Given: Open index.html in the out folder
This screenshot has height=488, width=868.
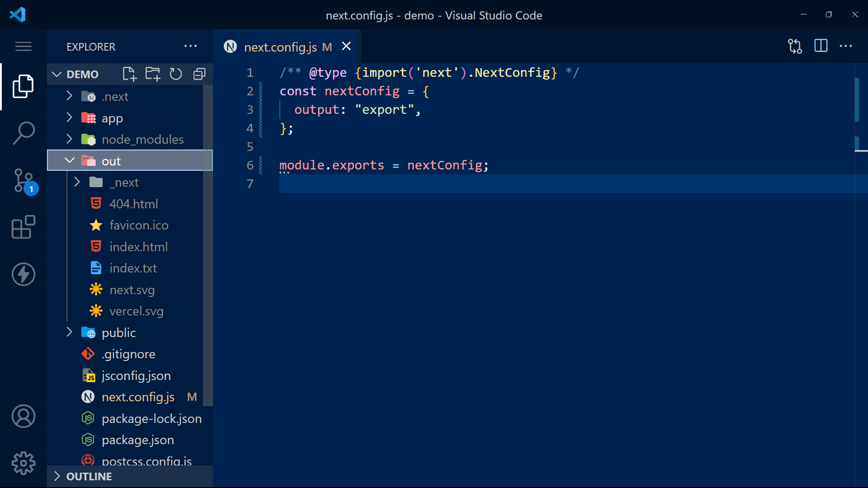Looking at the screenshot, I should click(138, 247).
